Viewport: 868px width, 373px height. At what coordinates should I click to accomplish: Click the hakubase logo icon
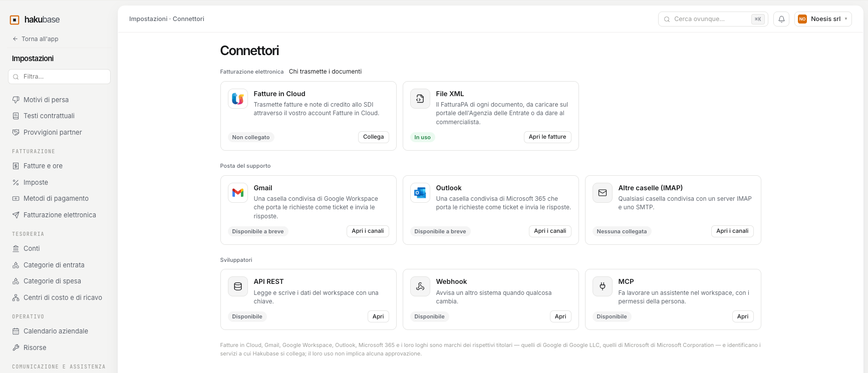point(15,20)
